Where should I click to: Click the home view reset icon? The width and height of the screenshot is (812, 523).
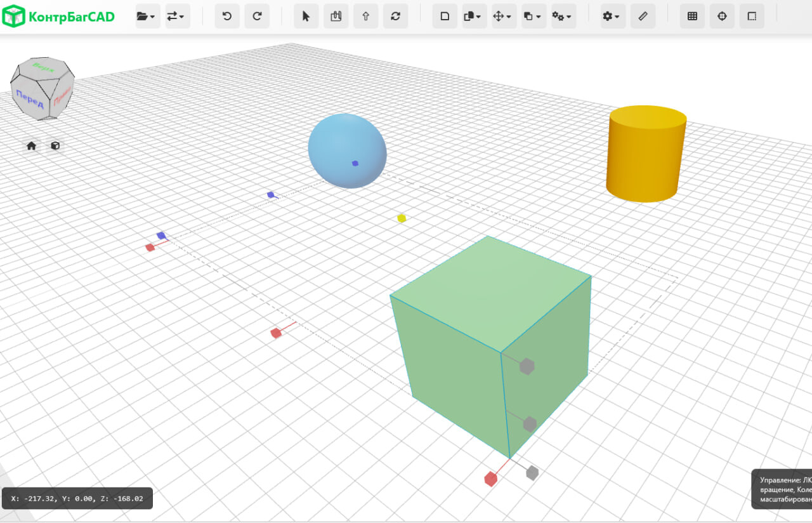31,146
